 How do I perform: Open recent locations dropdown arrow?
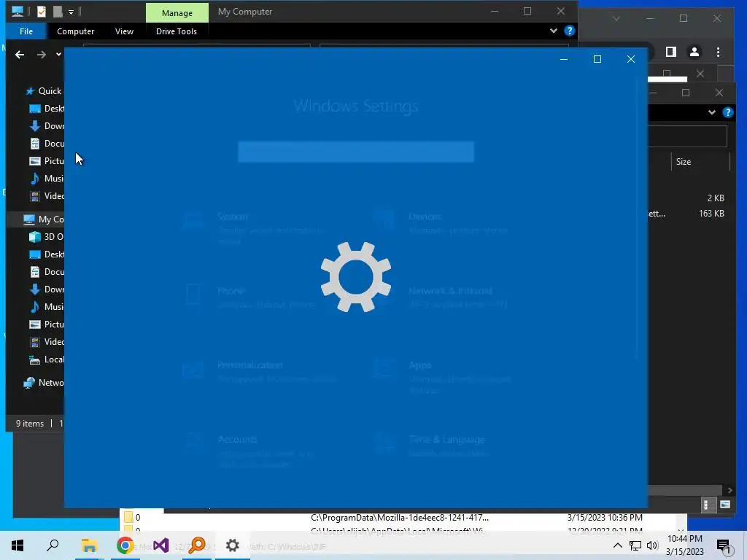pos(58,54)
